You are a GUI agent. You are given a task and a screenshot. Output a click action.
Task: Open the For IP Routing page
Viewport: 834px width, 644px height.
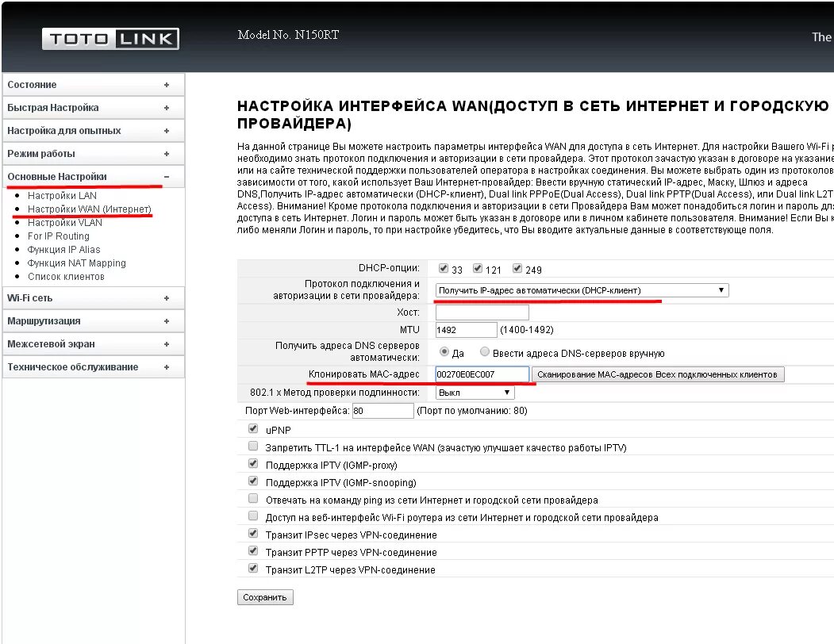pyautogui.click(x=59, y=236)
